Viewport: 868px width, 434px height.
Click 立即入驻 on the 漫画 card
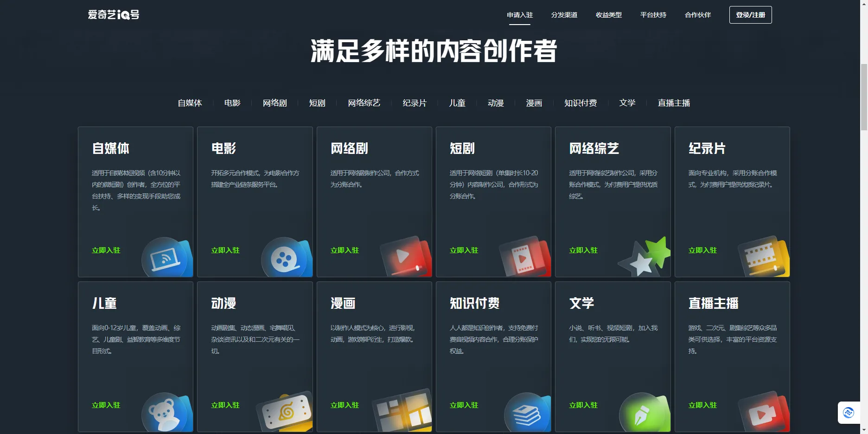[345, 405]
